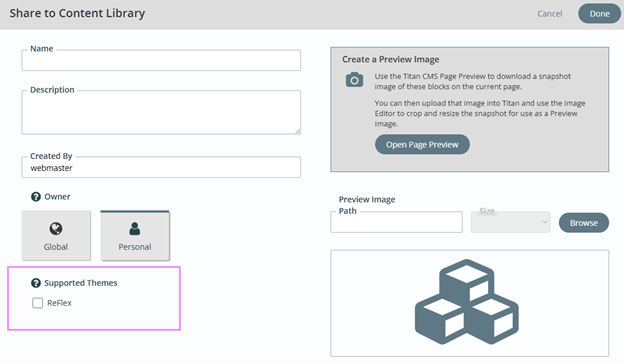This screenshot has width=624, height=363.
Task: Select the Personal owner tile
Action: pos(135,235)
